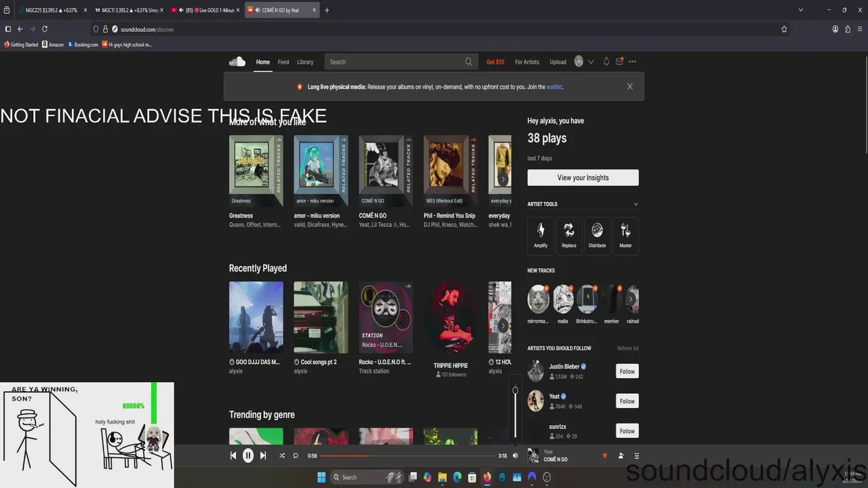Go back in the browser
Viewport: 868px width, 488px height.
(20, 29)
